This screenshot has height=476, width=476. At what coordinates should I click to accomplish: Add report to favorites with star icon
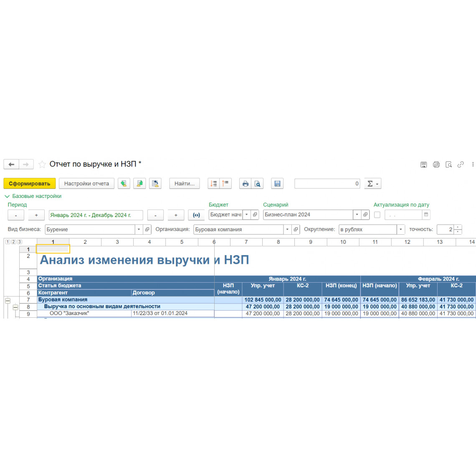tap(42, 164)
